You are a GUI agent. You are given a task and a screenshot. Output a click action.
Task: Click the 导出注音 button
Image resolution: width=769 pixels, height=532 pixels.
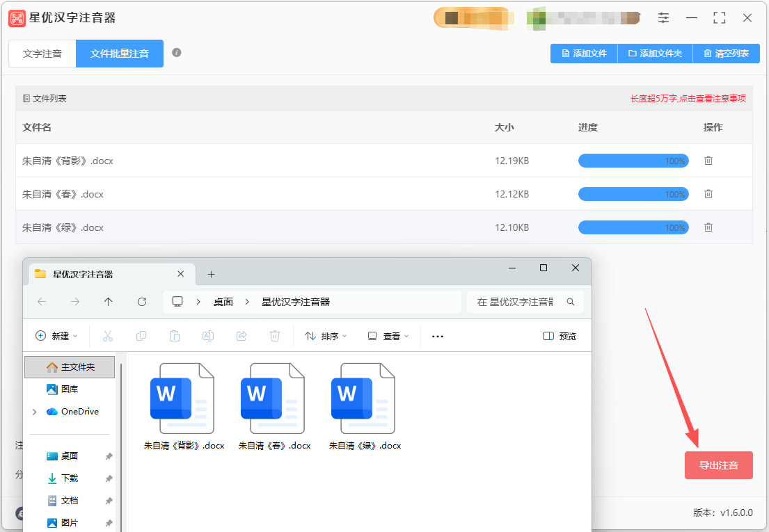[x=718, y=465]
